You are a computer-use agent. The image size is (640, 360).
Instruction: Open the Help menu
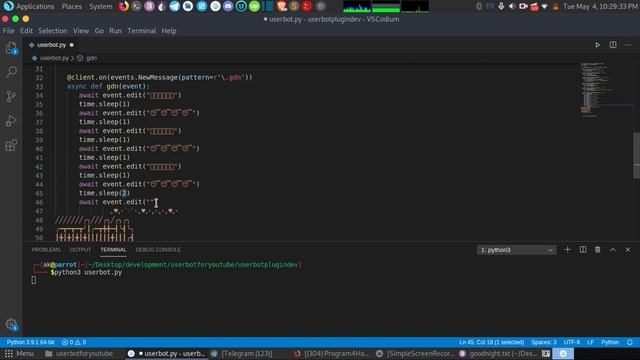169,31
